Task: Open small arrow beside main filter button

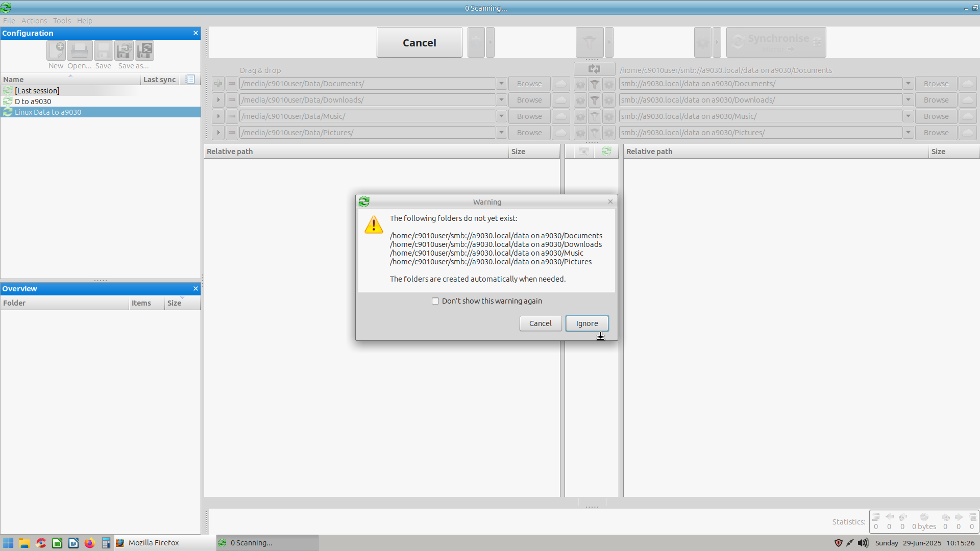Action: pos(609,42)
